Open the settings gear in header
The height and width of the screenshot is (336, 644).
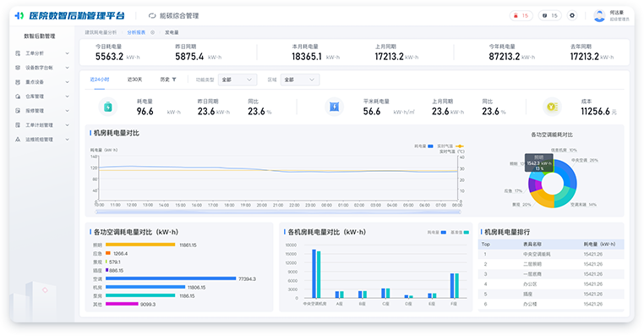571,15
